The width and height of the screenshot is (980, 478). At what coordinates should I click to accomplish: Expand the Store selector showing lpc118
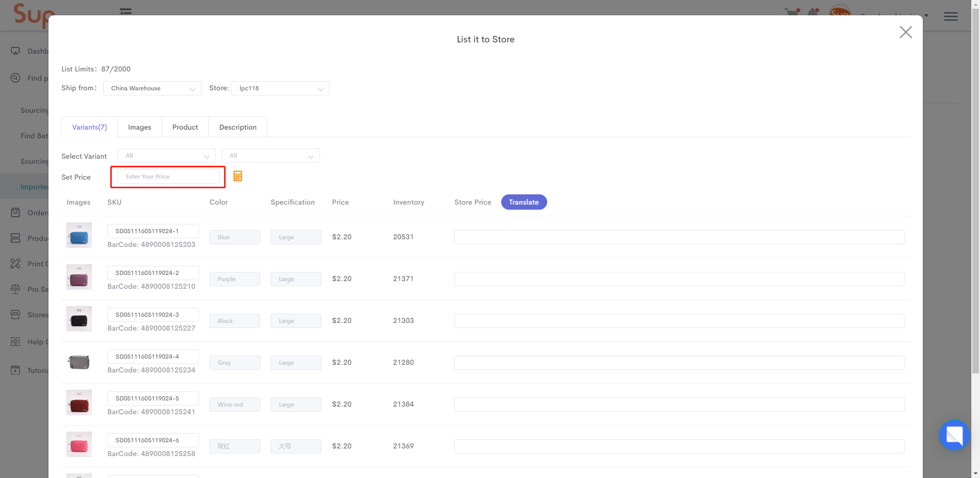pos(280,88)
